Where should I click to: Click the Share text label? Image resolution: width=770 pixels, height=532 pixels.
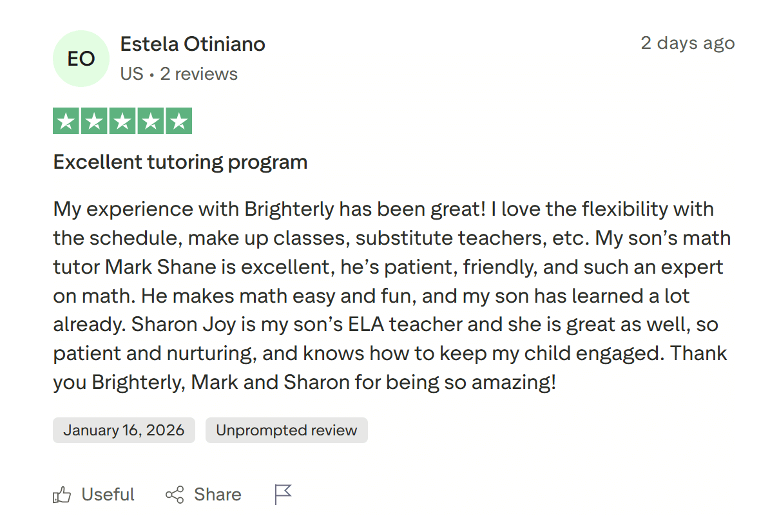tap(217, 495)
